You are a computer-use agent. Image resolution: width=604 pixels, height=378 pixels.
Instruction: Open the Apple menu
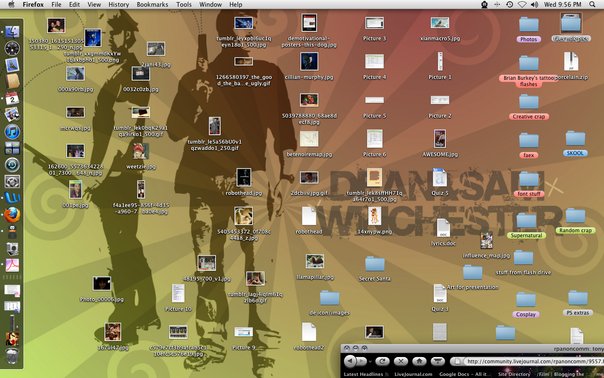click(11, 5)
